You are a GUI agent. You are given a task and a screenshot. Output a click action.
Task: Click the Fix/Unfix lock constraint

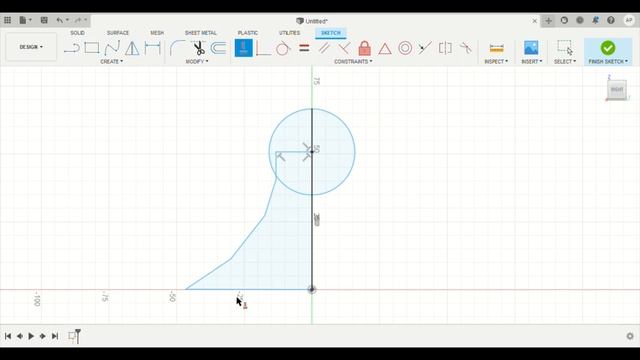(x=364, y=48)
